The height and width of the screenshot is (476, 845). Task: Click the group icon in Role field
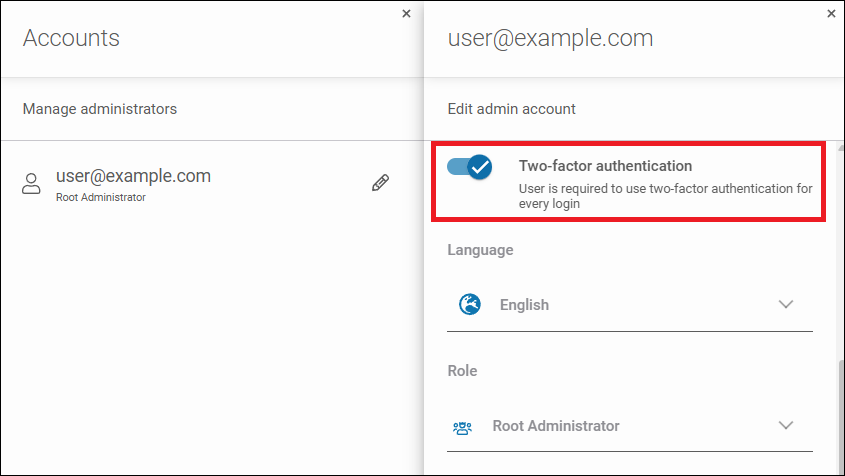pos(462,427)
